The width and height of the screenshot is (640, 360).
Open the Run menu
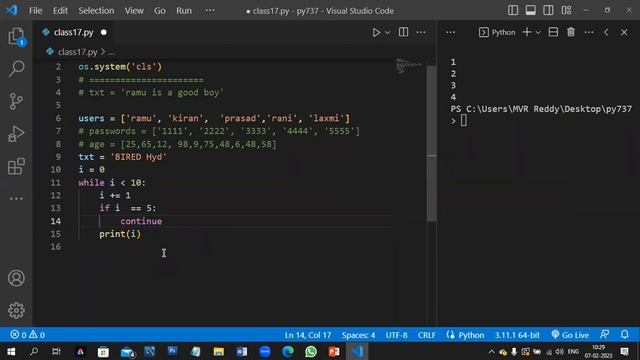tap(184, 11)
